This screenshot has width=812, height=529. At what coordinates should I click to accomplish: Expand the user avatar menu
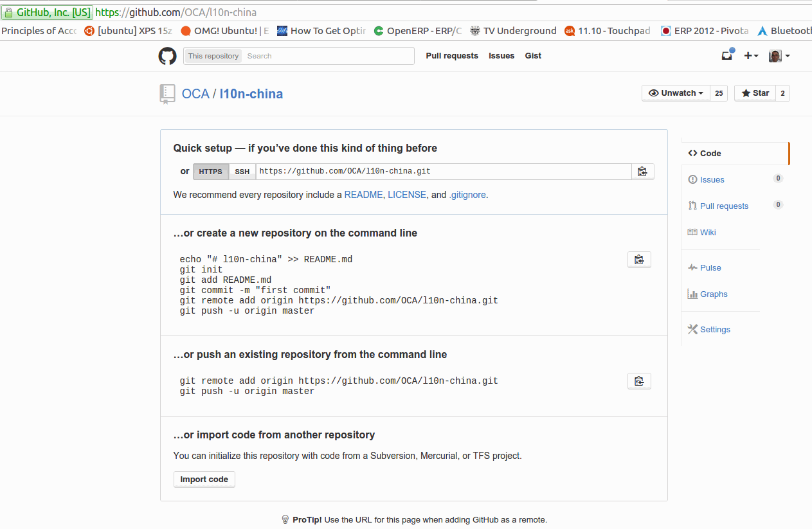779,56
